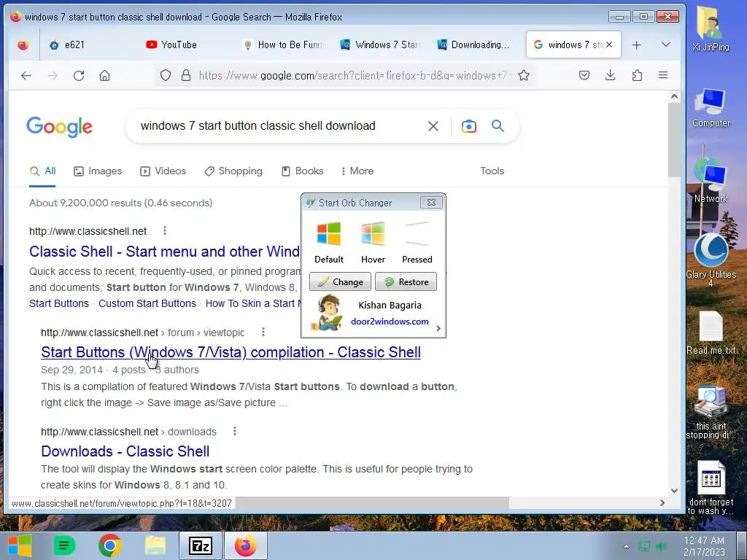Open options dots for downloads result
747x560 pixels.
point(234,432)
